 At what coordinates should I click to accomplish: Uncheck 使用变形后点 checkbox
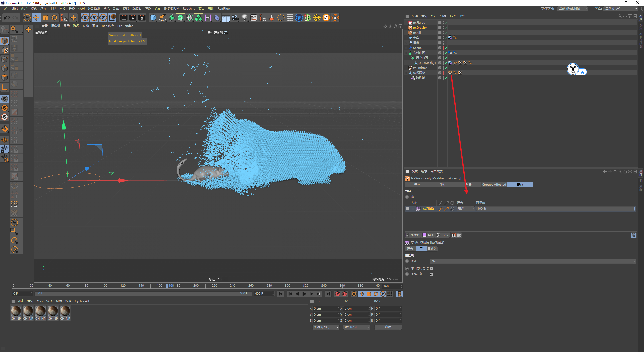431,269
